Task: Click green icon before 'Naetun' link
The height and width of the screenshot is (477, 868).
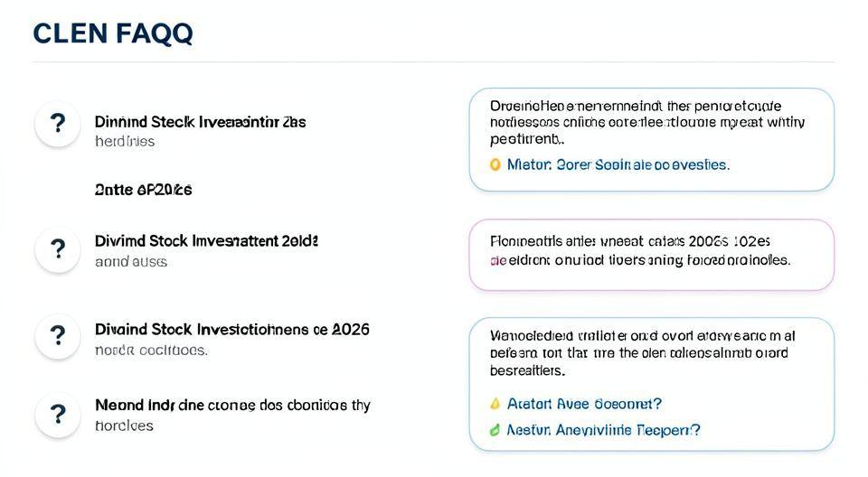Action: 495,431
